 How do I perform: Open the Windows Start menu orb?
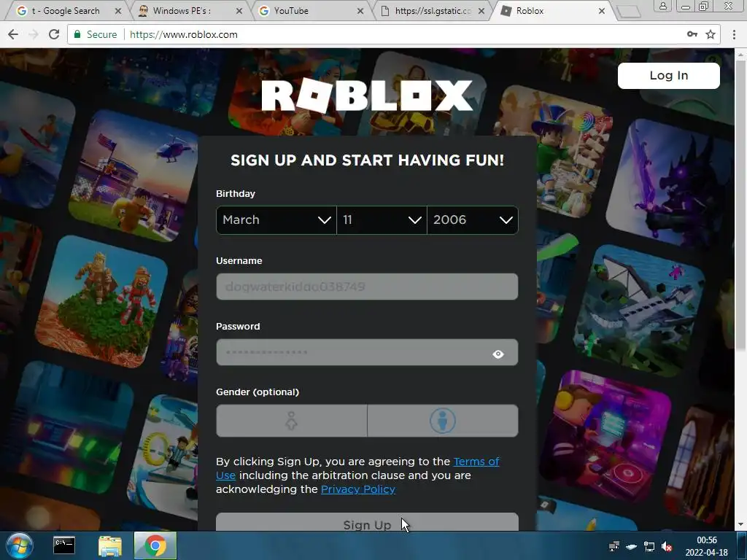point(20,545)
